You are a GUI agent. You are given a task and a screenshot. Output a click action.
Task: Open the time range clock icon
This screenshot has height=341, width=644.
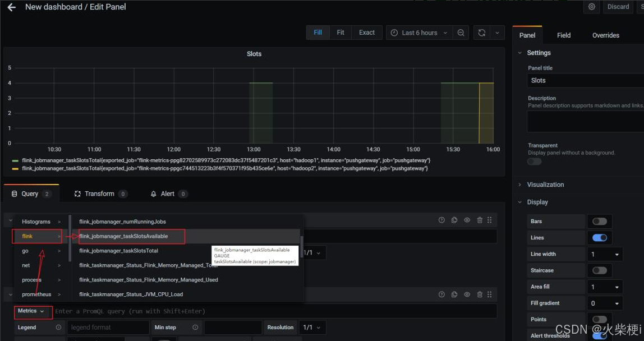click(x=394, y=33)
